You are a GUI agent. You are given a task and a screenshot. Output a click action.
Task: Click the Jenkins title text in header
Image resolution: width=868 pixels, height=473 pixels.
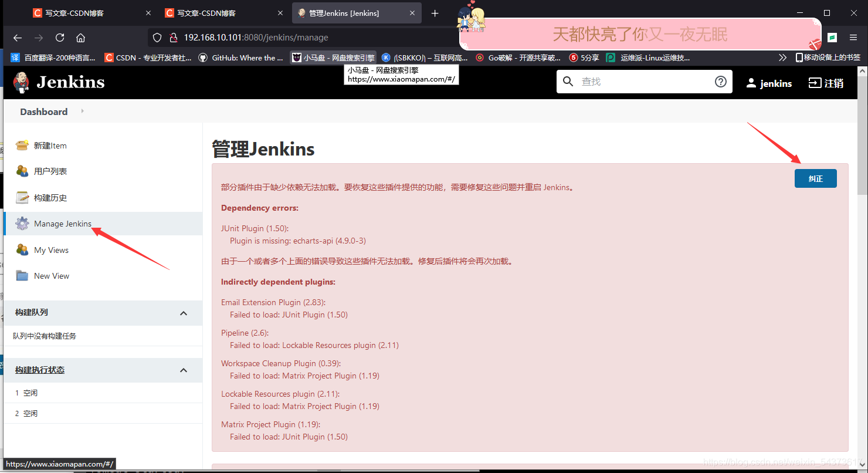[70, 82]
